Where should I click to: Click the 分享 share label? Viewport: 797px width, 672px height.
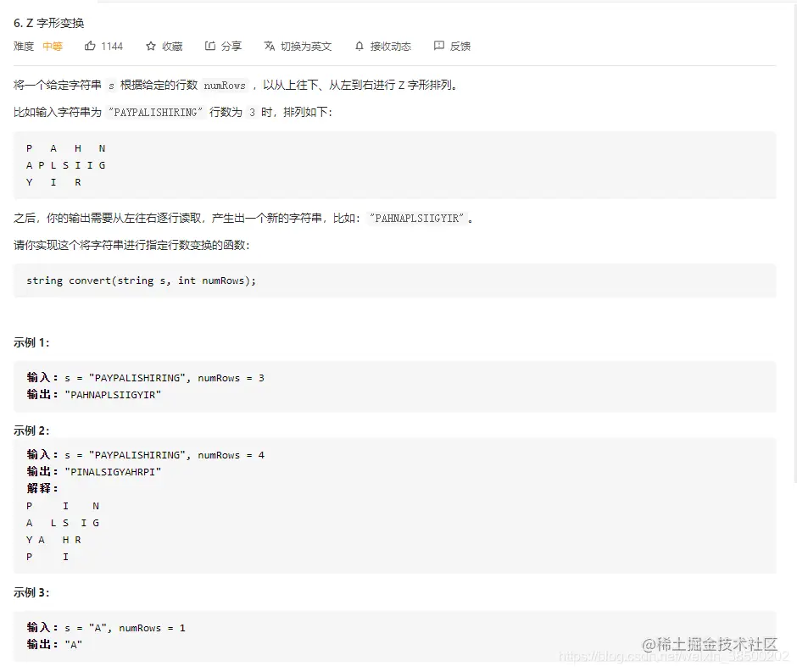click(231, 47)
